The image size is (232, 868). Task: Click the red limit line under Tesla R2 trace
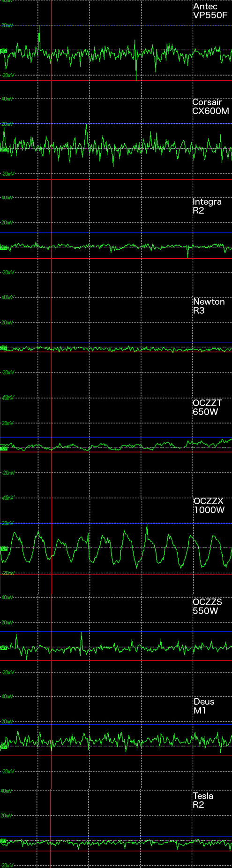click(x=116, y=851)
